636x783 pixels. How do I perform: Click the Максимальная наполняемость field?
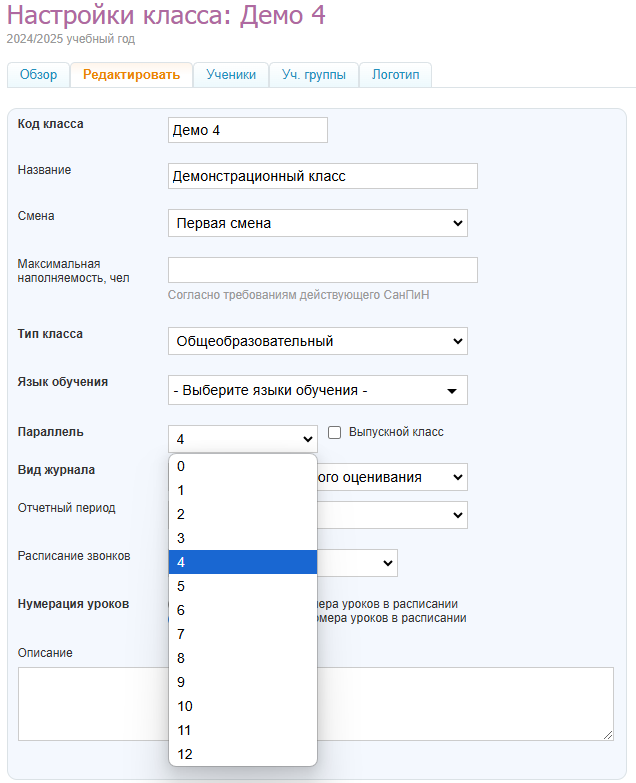322,270
